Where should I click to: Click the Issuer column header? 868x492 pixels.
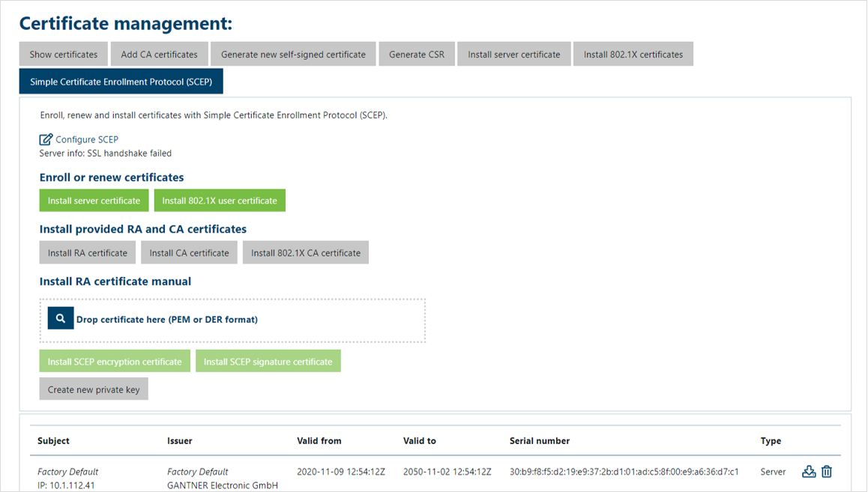[x=180, y=440]
